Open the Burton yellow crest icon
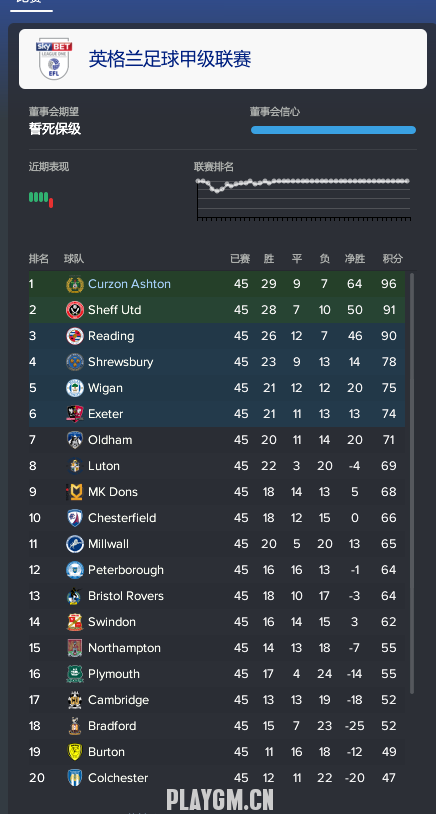The height and width of the screenshot is (814, 436). pyautogui.click(x=75, y=752)
